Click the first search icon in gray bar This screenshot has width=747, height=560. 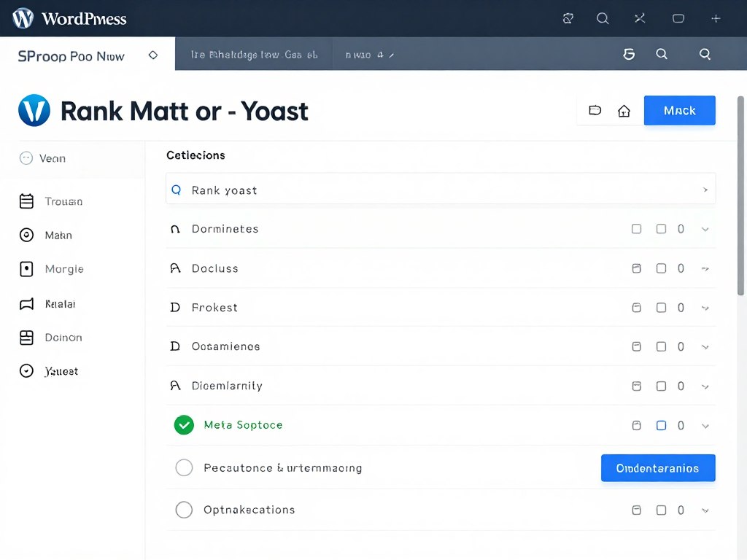tap(662, 54)
